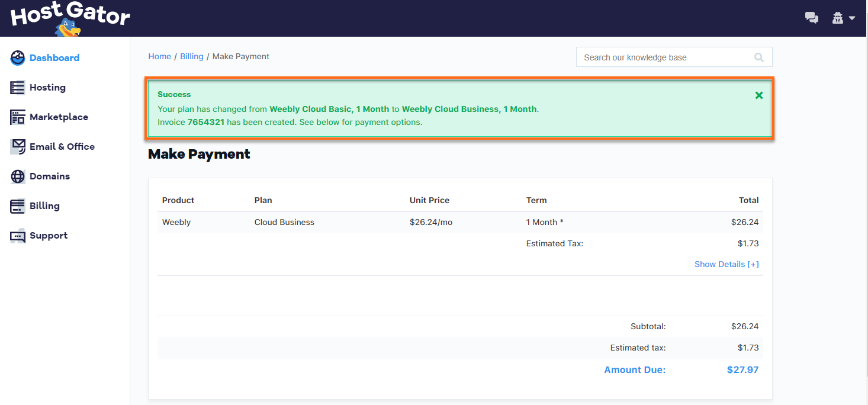This screenshot has width=868, height=405.
Task: Click the Email & Office envelope icon
Action: click(18, 146)
